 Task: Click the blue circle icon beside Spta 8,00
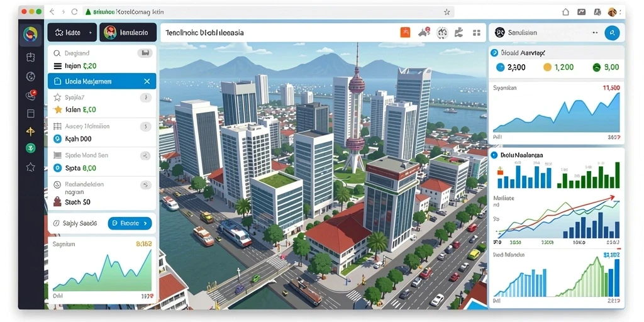[57, 167]
